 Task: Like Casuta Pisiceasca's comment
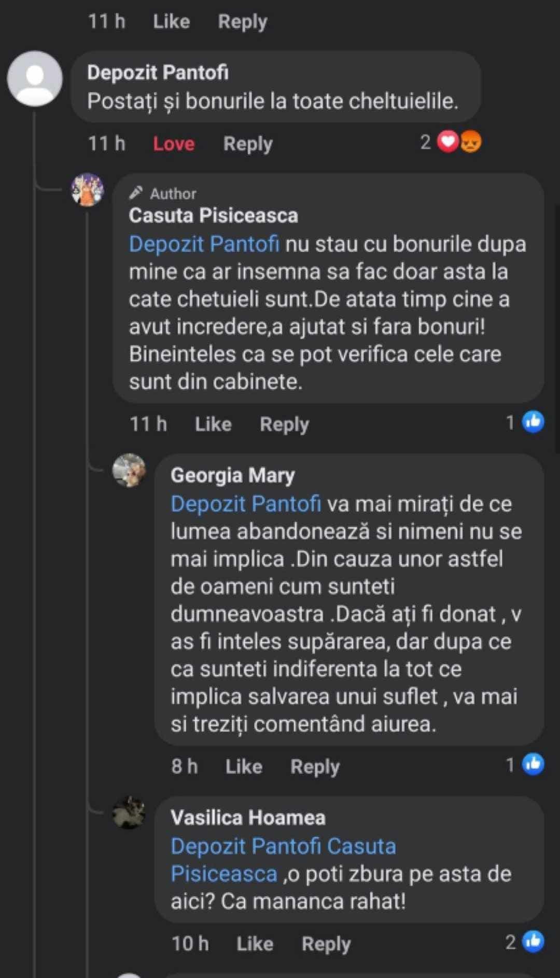(213, 424)
